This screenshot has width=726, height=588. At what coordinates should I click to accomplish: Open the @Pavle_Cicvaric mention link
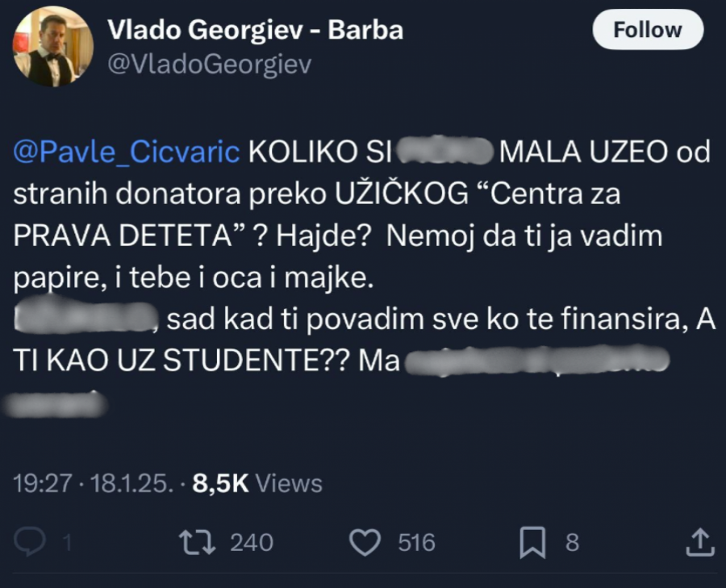(x=127, y=152)
